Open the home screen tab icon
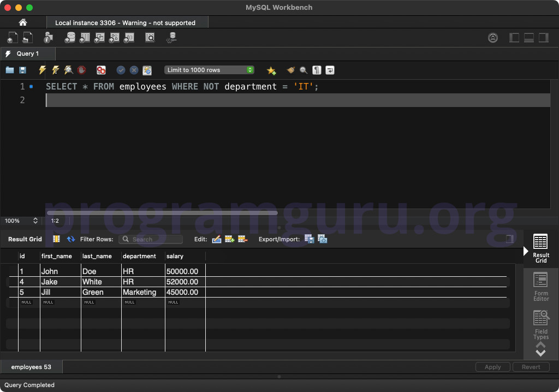 click(x=23, y=22)
